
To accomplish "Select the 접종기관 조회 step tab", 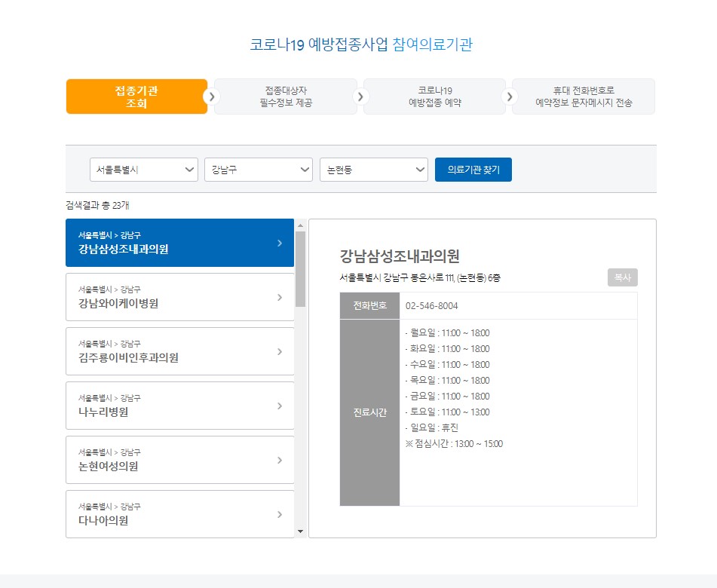I will 136,96.
